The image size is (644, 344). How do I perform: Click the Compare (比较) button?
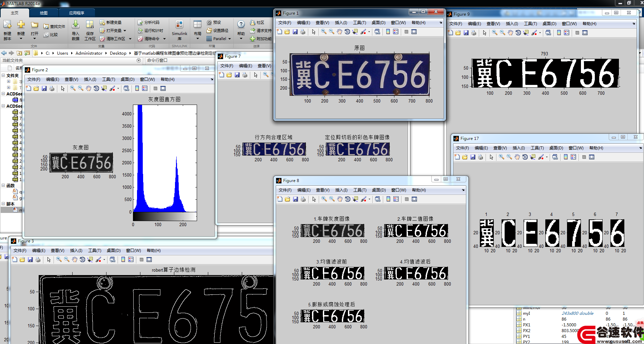(x=51, y=34)
